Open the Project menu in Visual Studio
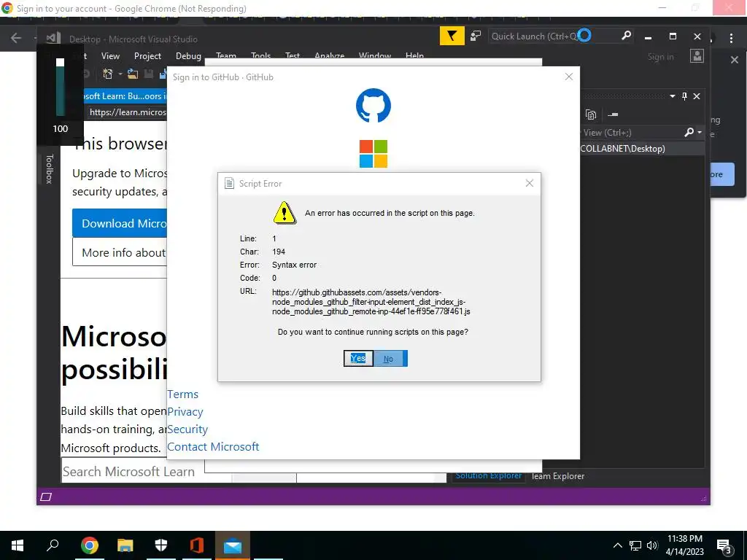 (x=147, y=56)
